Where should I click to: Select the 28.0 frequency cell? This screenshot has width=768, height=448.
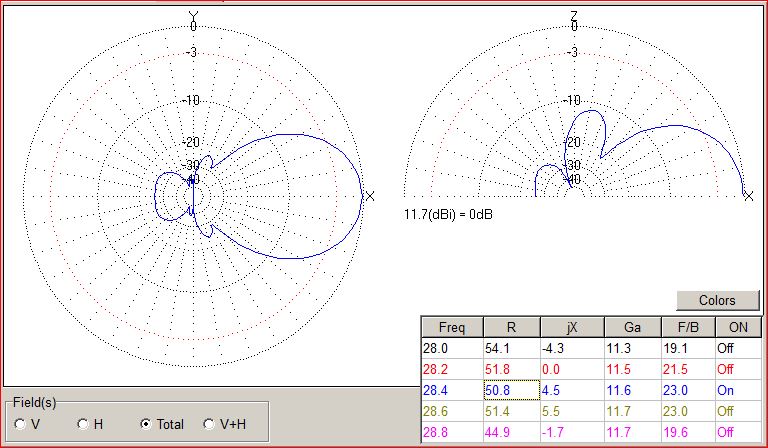[452, 349]
